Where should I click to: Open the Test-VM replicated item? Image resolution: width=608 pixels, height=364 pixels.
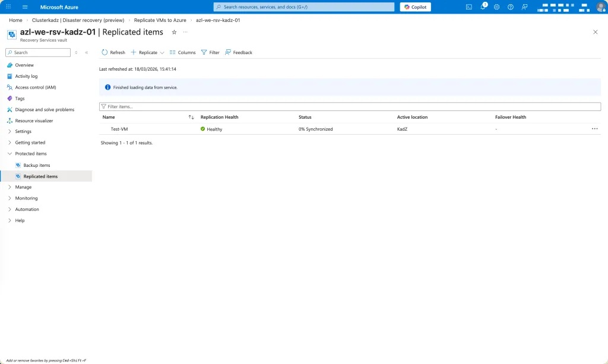[x=119, y=129]
